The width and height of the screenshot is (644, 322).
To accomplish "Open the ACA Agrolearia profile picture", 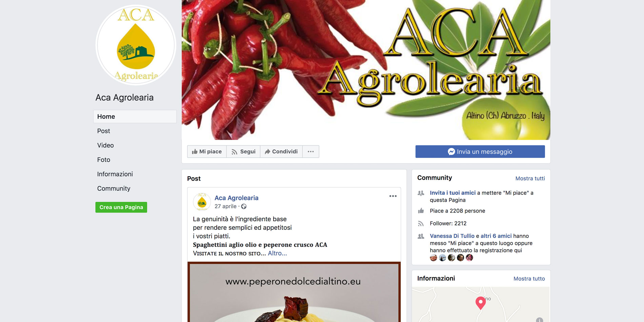I will (x=136, y=45).
